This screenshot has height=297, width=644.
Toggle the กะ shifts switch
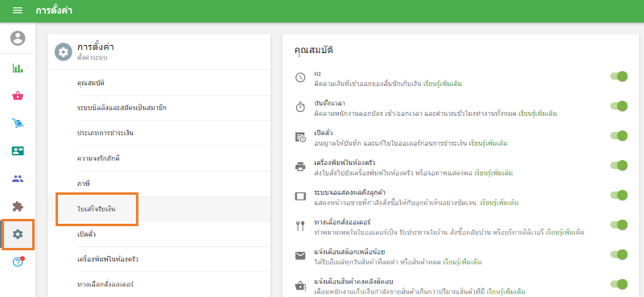point(619,76)
